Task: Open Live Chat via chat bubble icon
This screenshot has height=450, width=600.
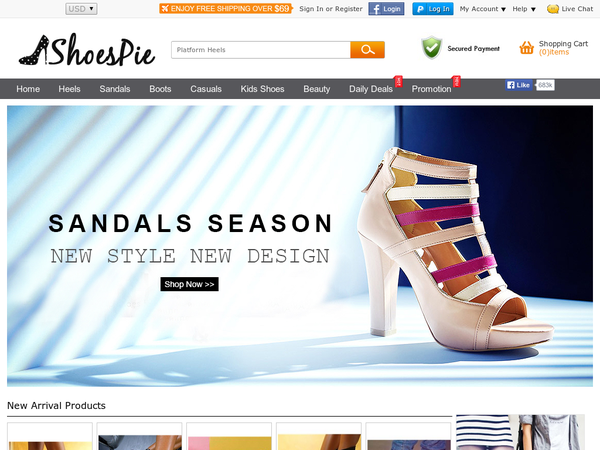Action: 553,9
